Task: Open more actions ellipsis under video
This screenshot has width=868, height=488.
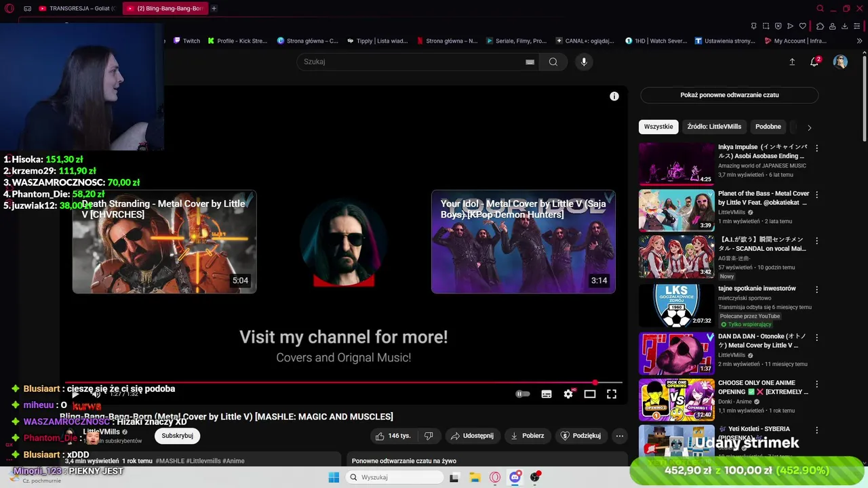Action: point(619,436)
